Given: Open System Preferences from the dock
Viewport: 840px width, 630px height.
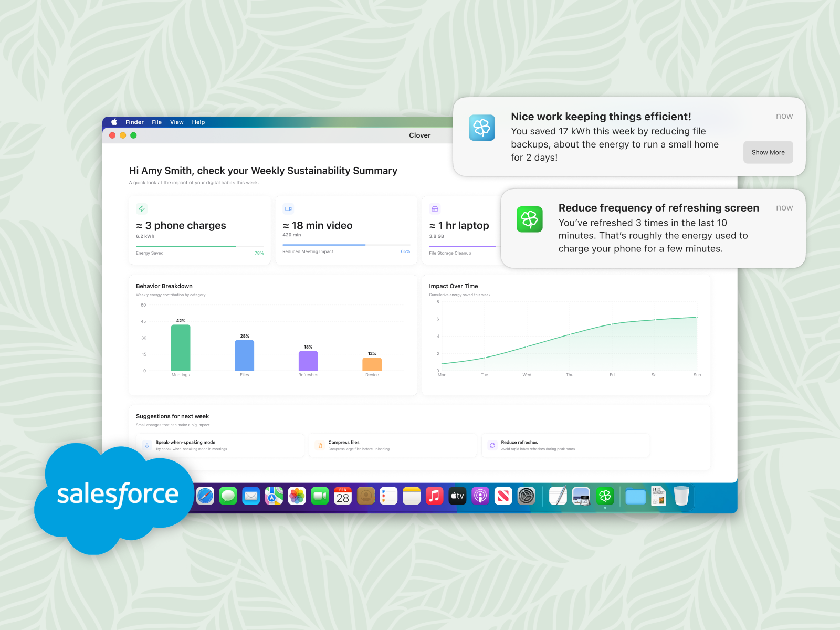Looking at the screenshot, I should [x=526, y=496].
